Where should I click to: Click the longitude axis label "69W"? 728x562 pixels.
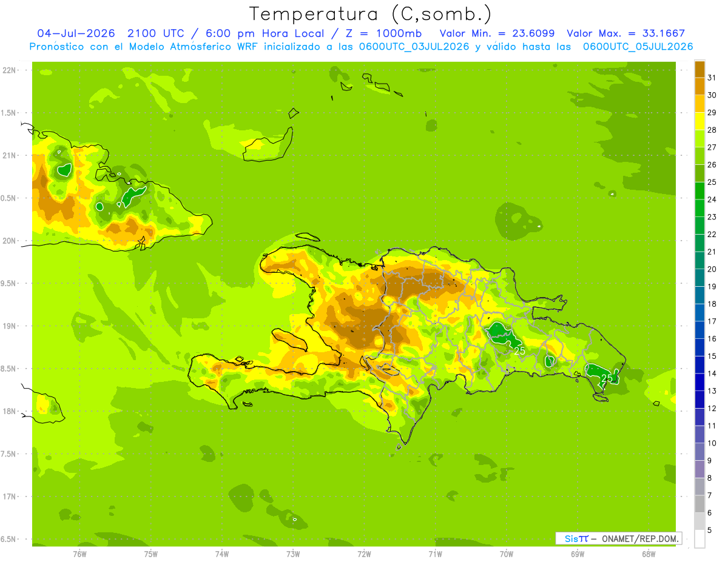click(x=578, y=554)
